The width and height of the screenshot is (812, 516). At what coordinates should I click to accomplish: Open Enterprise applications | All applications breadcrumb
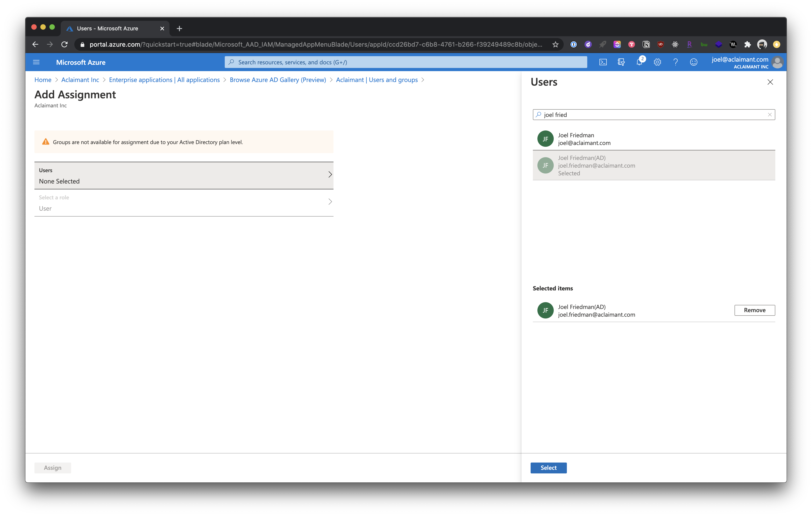pos(164,80)
